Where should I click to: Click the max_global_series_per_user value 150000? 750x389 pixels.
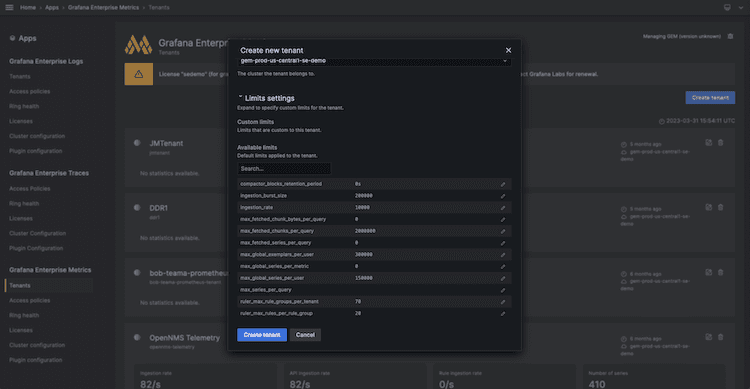(364, 278)
